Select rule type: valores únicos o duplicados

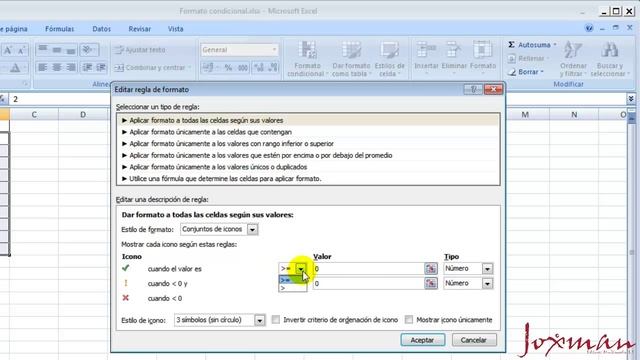(308, 167)
